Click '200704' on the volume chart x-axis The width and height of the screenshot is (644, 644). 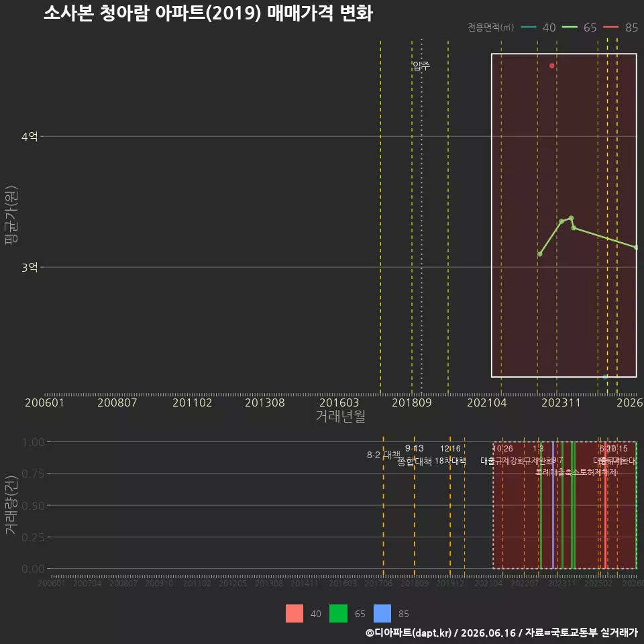pos(87,583)
